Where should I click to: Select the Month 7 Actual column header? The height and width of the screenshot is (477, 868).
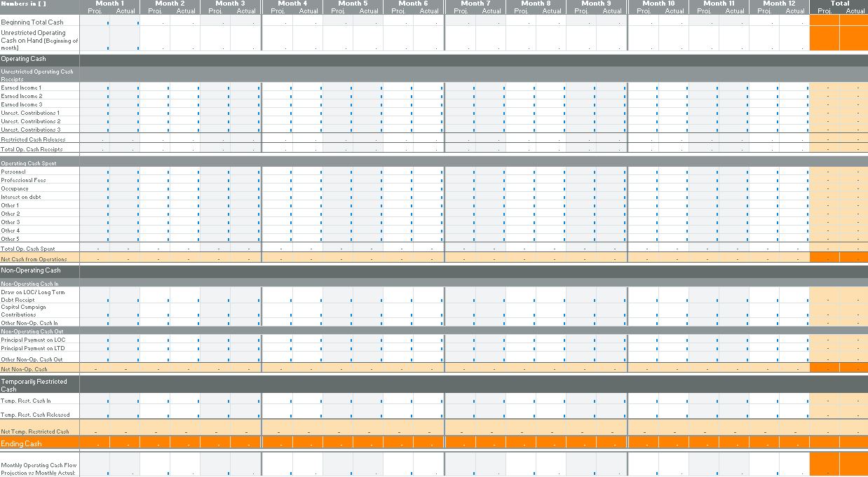491,11
